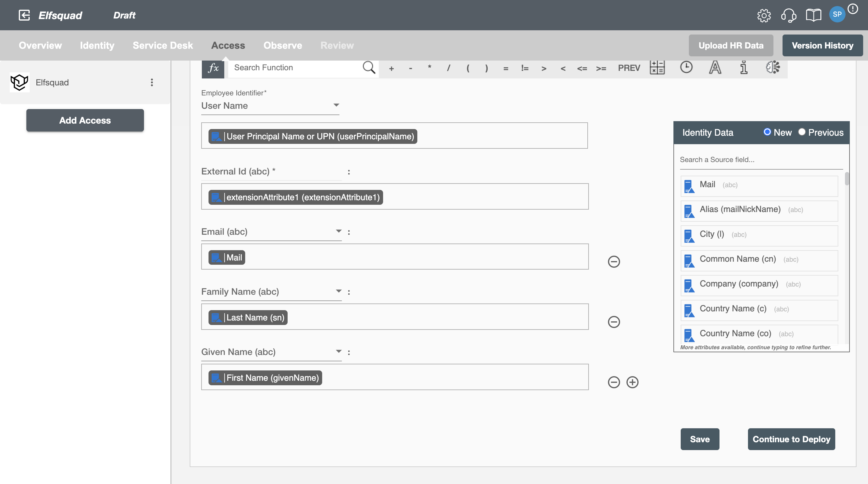Open the documentation book icon

pos(813,15)
